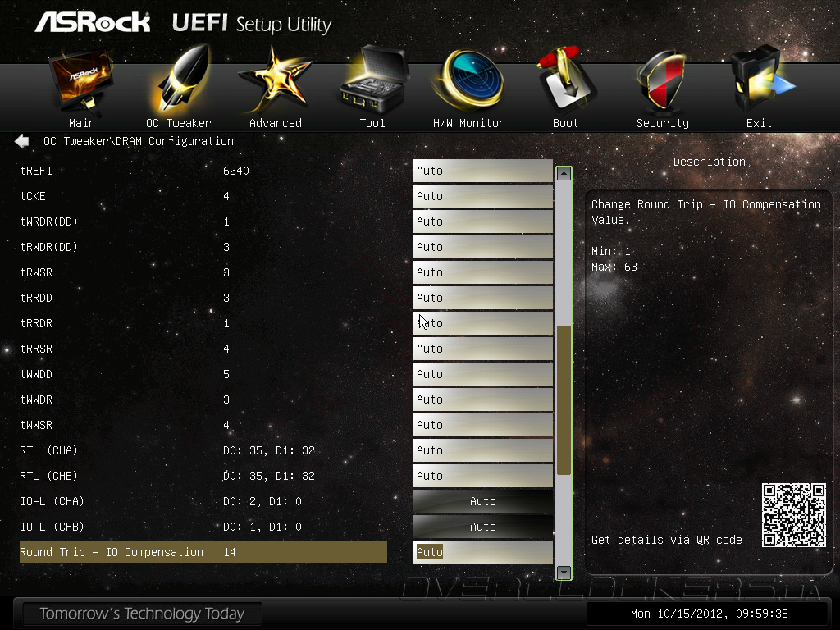Switch to the Boot tab label
The image size is (840, 630).
click(x=565, y=123)
